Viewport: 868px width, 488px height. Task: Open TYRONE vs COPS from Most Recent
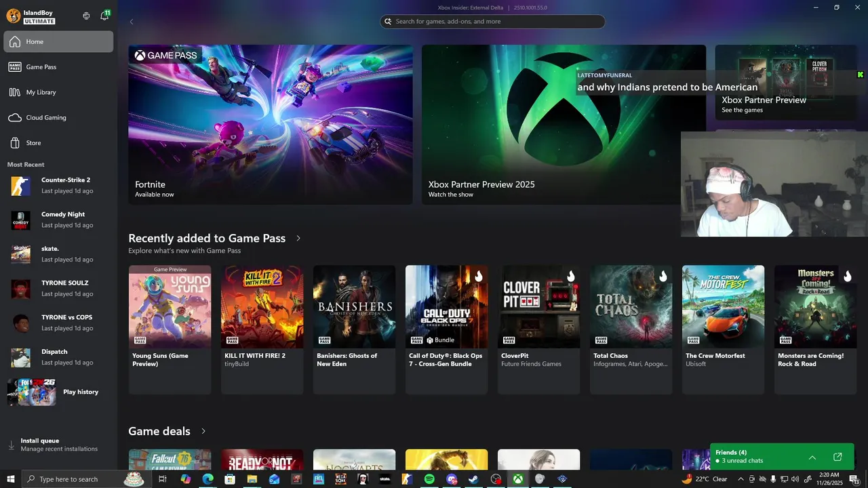(58, 323)
